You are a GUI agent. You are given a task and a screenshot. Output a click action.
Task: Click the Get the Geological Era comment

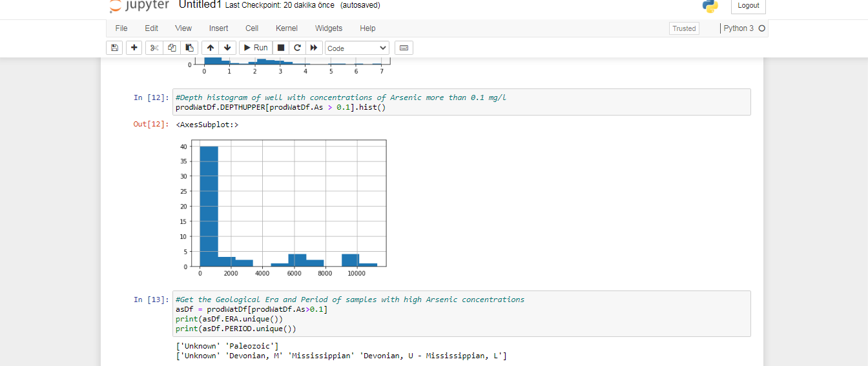[350, 300]
